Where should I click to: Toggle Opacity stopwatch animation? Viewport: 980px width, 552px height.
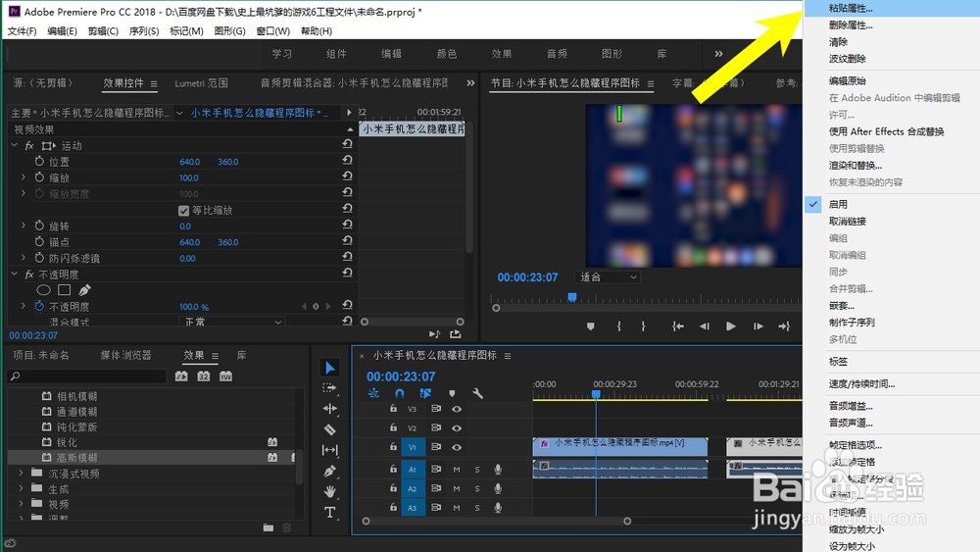tap(39, 306)
